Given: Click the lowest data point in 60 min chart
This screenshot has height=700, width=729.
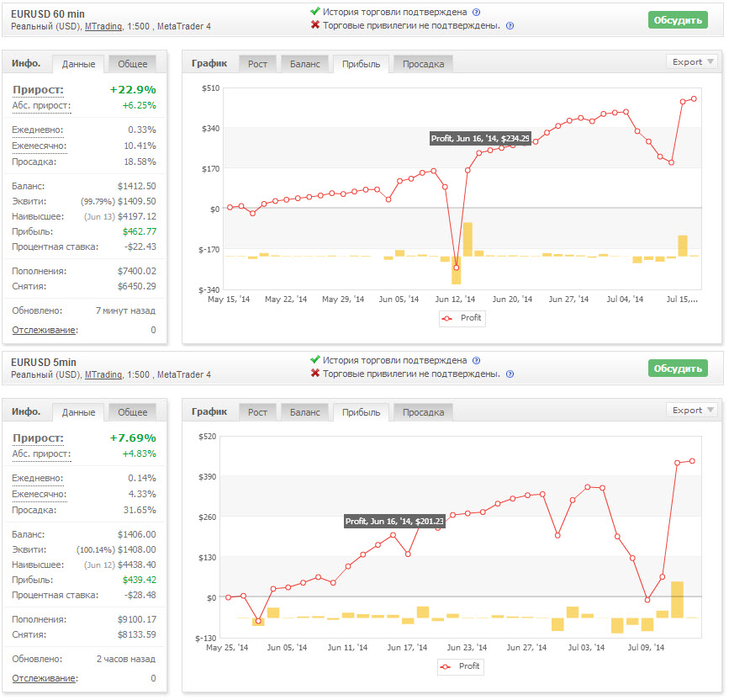Looking at the screenshot, I should pos(456,268).
